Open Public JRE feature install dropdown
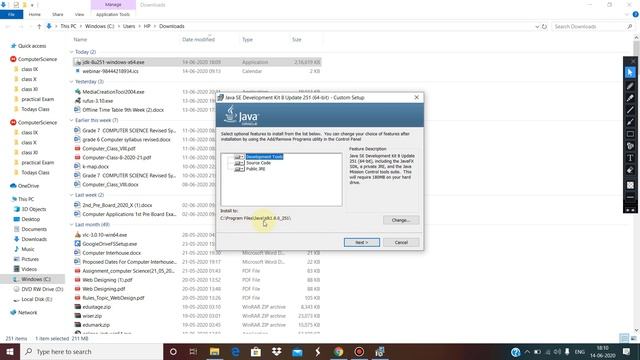640x360 pixels. (x=239, y=169)
